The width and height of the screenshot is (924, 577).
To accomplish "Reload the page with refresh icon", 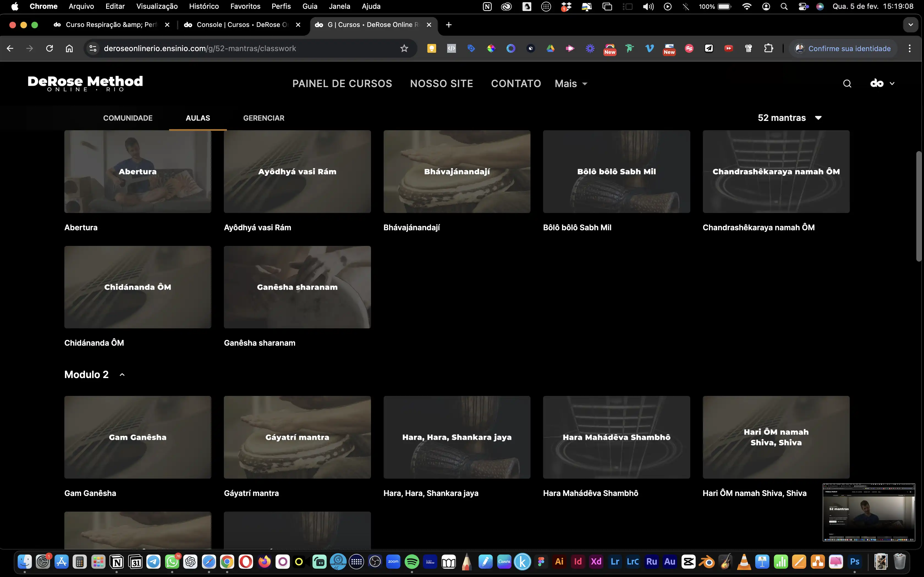I will 49,48.
